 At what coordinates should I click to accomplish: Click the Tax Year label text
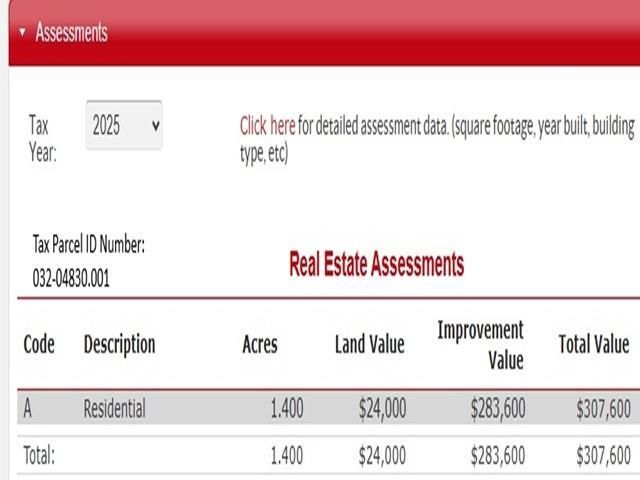click(43, 139)
